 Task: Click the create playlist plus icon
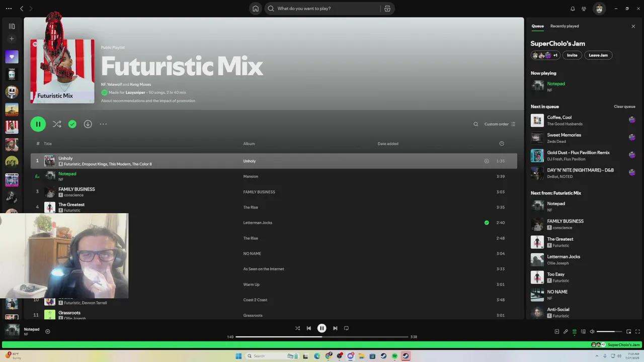click(12, 39)
